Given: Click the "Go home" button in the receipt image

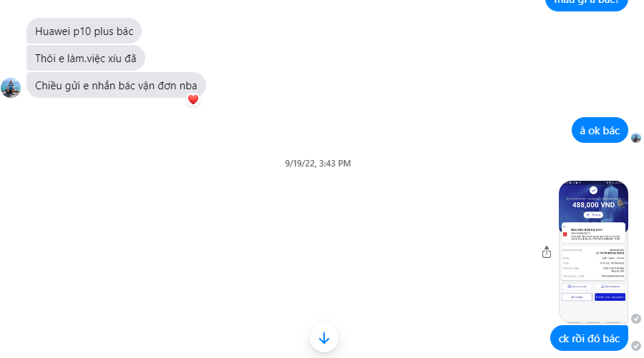Looking at the screenshot, I should pos(577,297).
